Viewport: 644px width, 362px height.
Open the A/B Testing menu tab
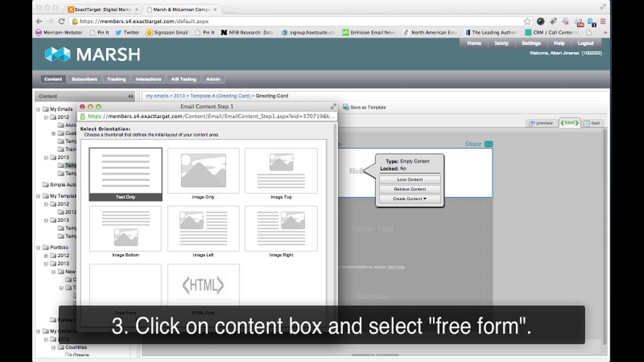tap(183, 79)
